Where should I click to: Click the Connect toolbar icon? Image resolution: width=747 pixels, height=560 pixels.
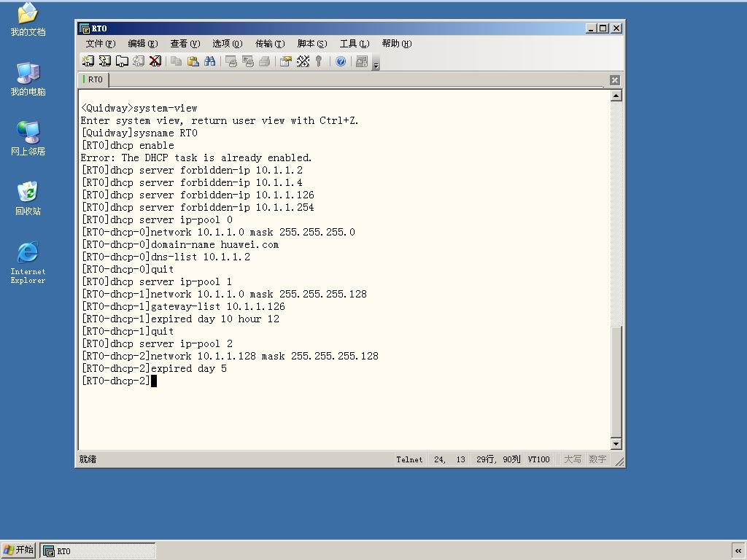pos(88,61)
